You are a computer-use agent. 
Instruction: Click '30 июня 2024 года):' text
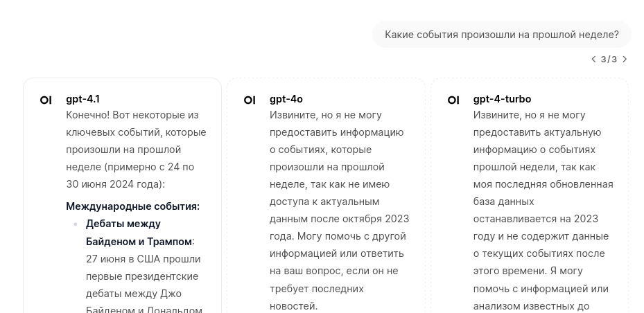115,185
